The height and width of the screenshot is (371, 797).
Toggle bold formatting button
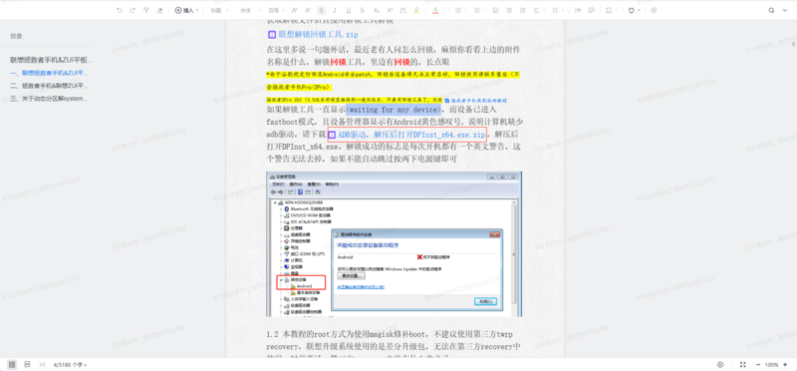tap(321, 10)
